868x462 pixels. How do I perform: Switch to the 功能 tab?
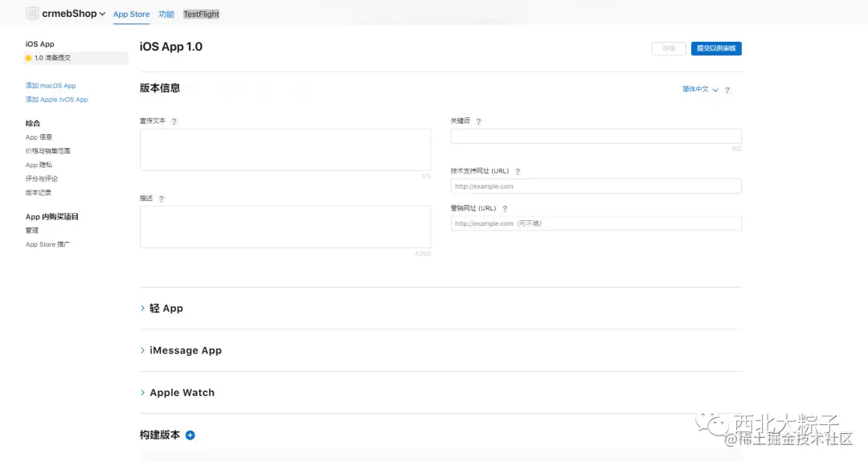coord(166,14)
